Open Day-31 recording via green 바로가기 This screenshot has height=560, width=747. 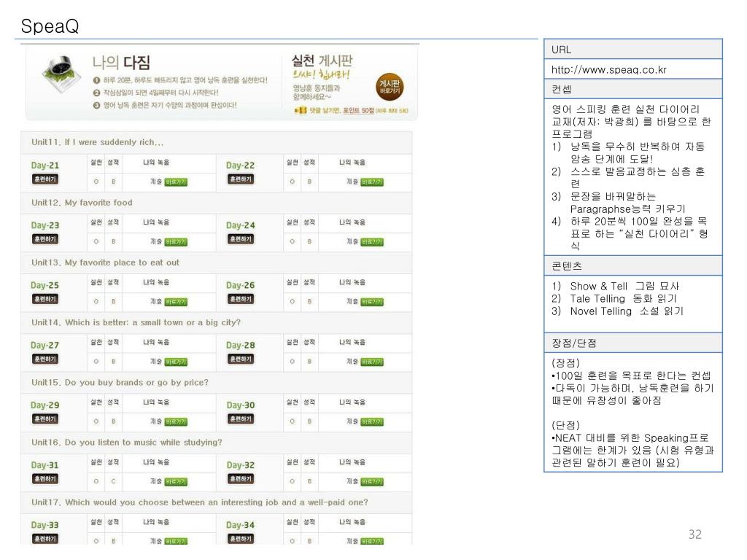point(176,483)
